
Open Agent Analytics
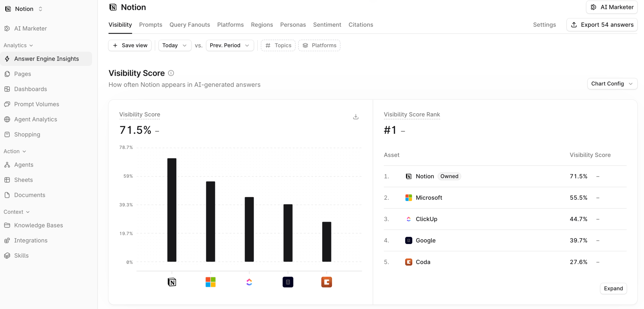click(46, 119)
